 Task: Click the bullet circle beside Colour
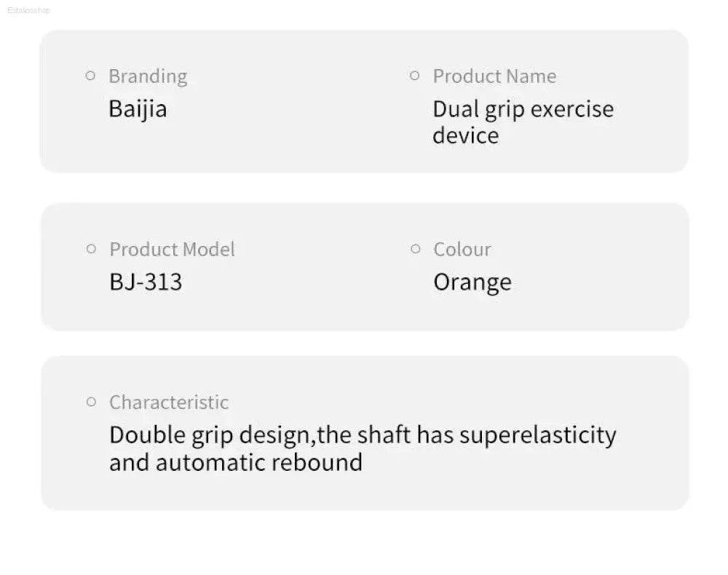coord(416,249)
